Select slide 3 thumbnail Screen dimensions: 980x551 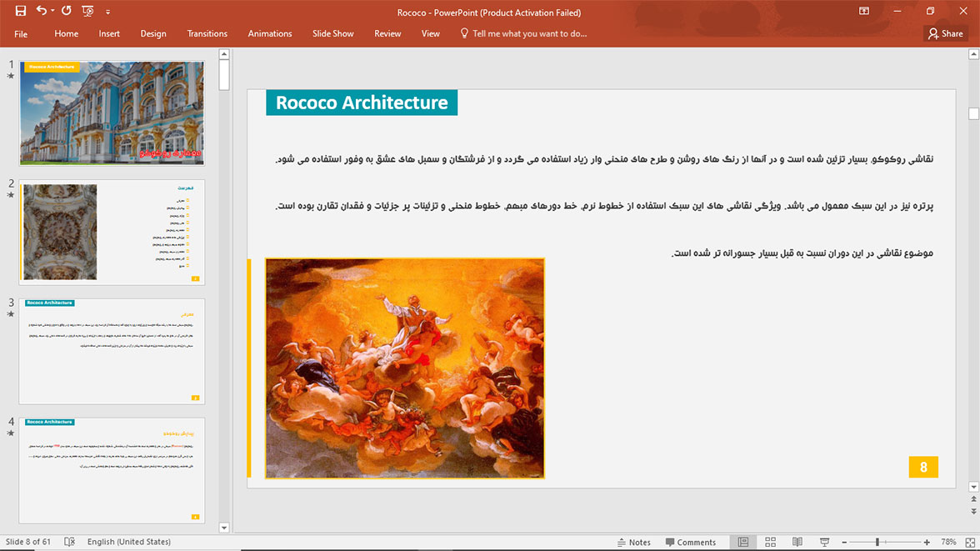tap(112, 352)
